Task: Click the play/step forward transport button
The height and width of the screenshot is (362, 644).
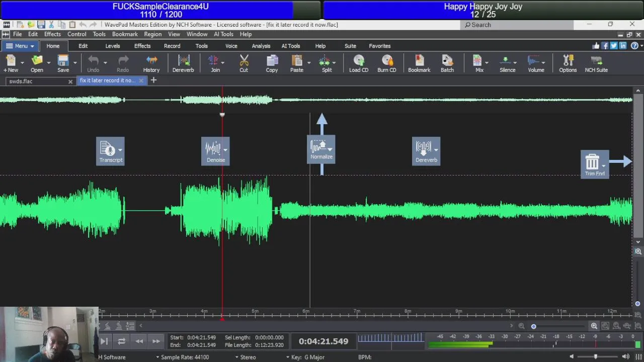Action: pos(104,341)
